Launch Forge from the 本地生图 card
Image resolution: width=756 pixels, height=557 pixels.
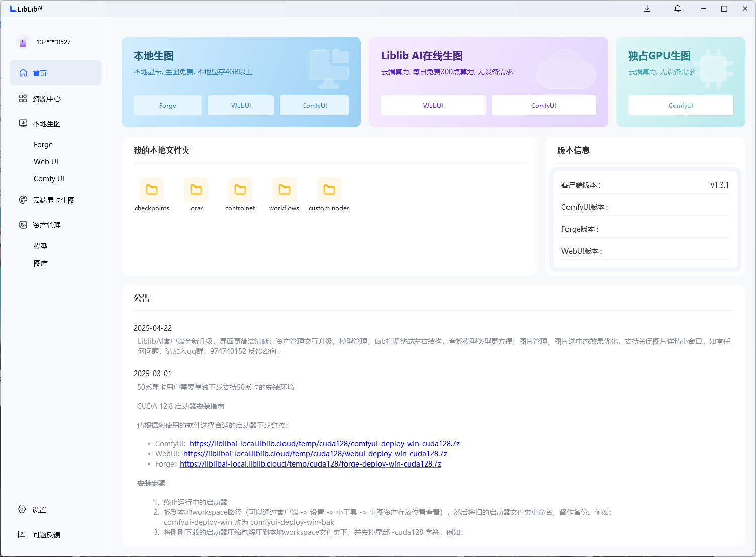(x=168, y=105)
